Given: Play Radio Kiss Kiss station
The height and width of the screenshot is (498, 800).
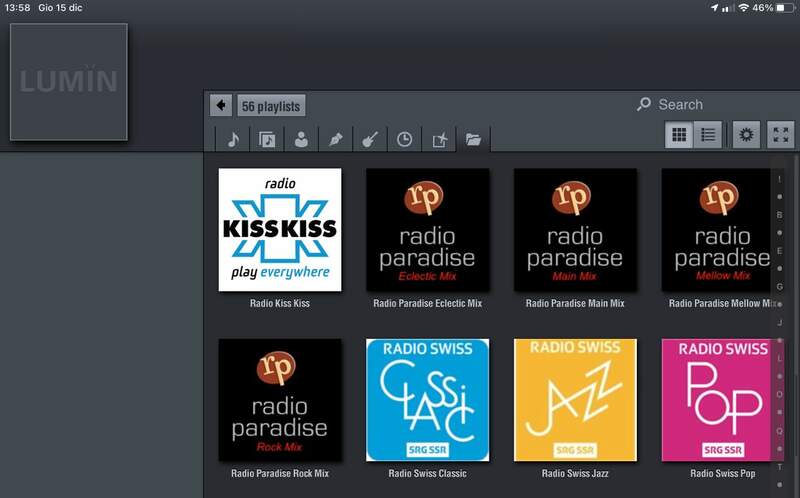Looking at the screenshot, I should tap(280, 230).
